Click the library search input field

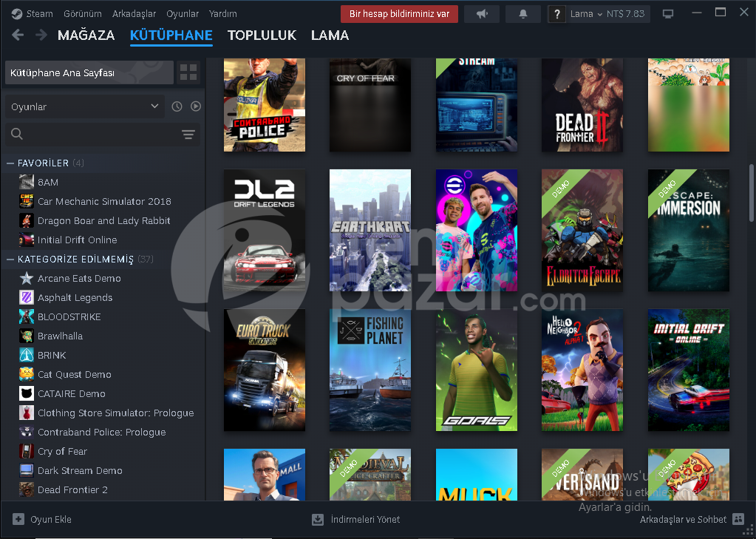click(x=102, y=134)
